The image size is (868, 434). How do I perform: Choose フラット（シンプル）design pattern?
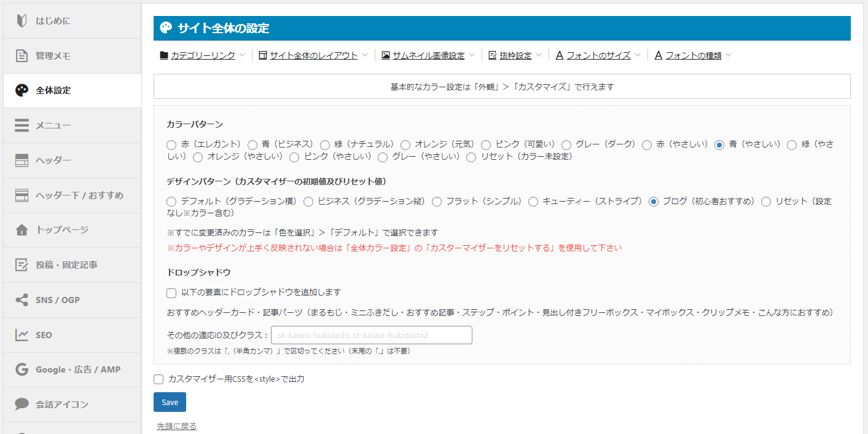click(437, 202)
